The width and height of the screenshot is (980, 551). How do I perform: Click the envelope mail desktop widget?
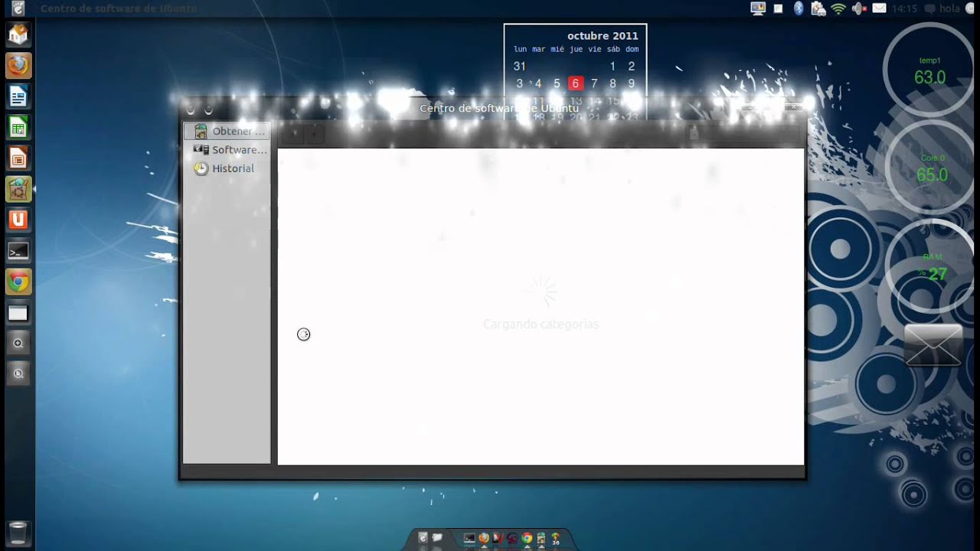933,346
